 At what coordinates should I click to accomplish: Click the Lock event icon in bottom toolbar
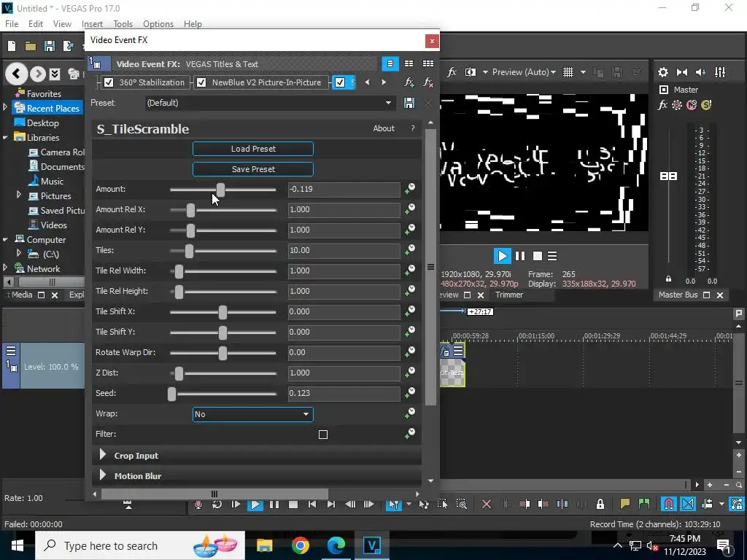[x=600, y=504]
